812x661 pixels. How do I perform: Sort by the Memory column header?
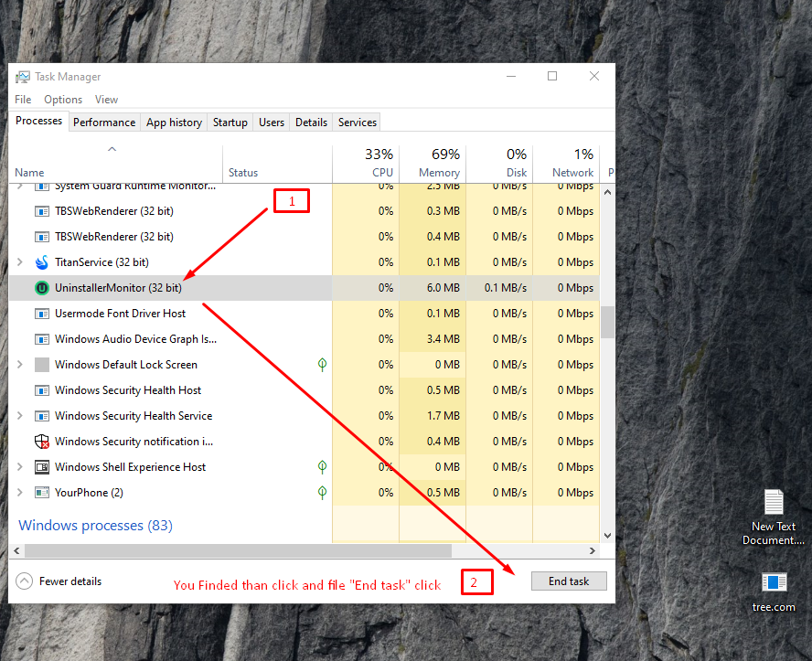pos(433,164)
